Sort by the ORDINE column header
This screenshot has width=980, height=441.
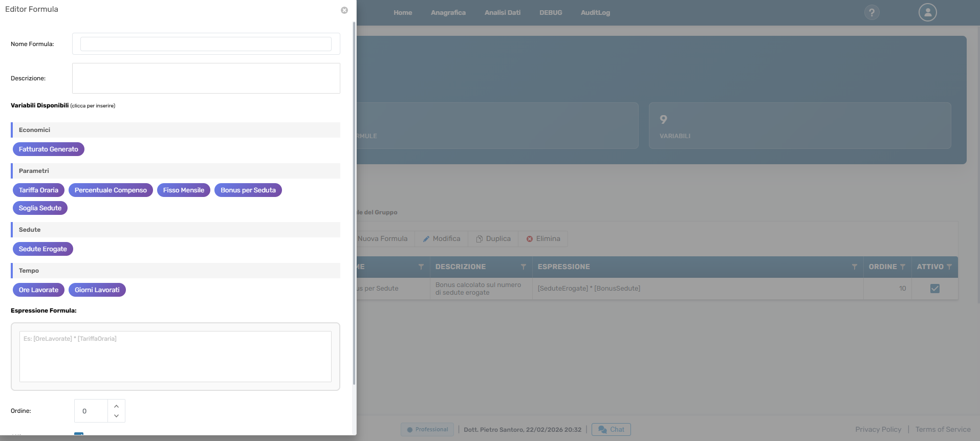point(883,267)
